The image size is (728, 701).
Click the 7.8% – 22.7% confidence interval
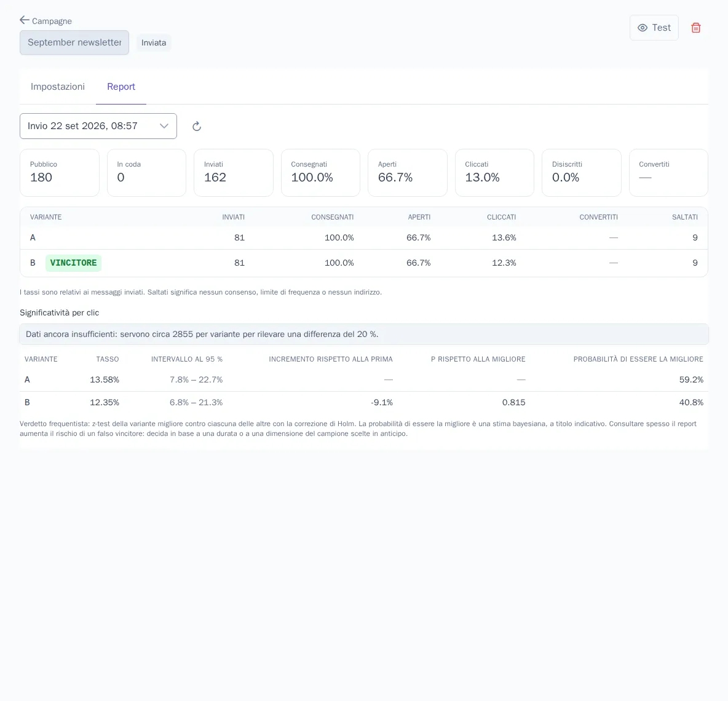(x=196, y=380)
